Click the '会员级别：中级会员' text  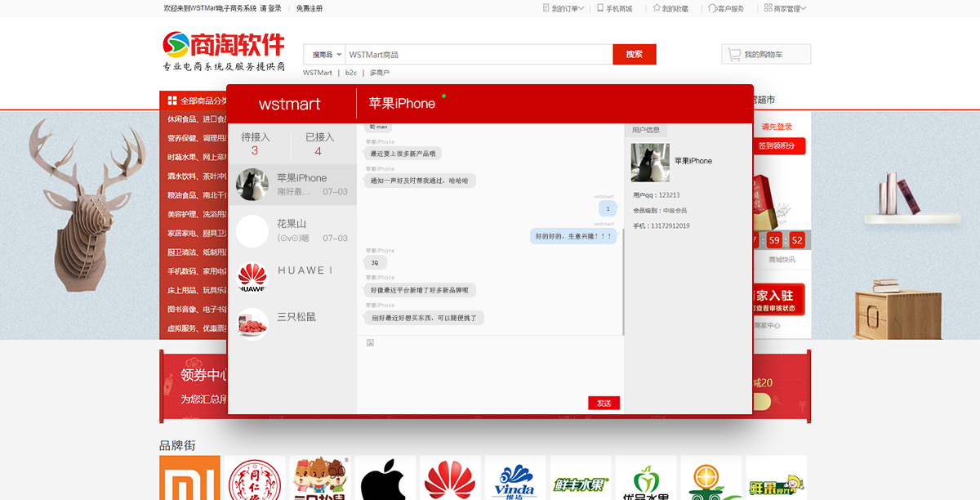(660, 211)
